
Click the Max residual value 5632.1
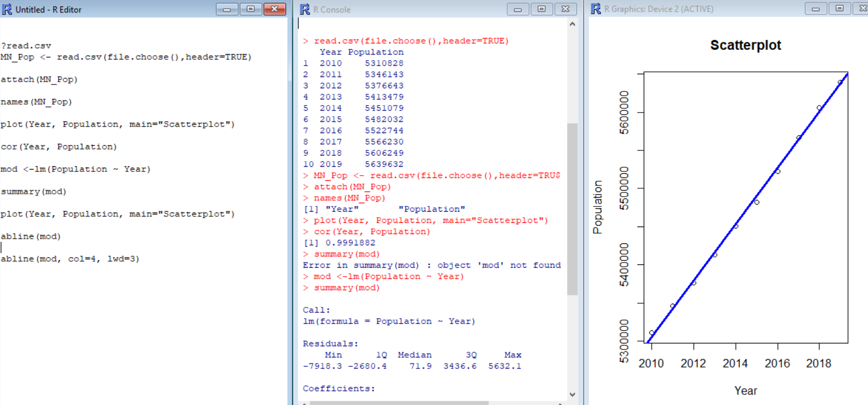click(x=505, y=366)
